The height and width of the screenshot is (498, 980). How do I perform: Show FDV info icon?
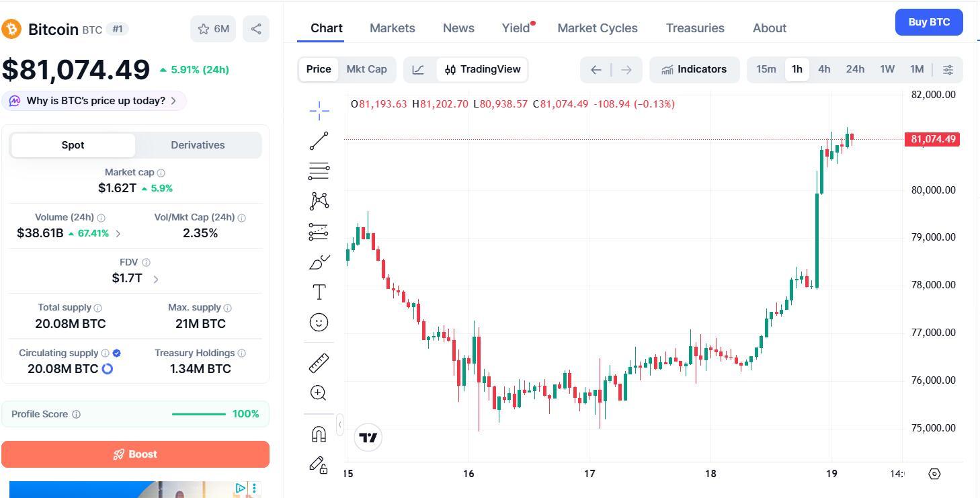click(x=147, y=263)
